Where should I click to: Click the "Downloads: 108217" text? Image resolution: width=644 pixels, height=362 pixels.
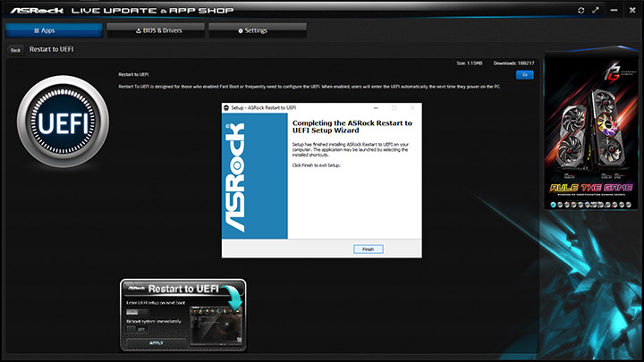[513, 63]
